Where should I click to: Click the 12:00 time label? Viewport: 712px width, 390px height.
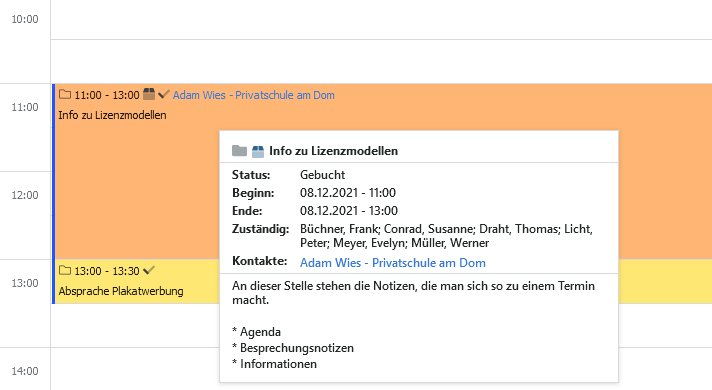click(25, 195)
